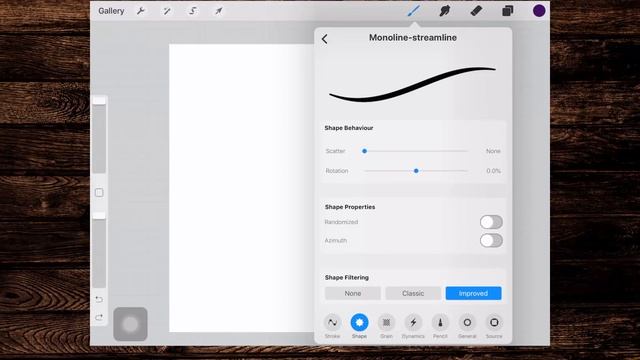Click the brush stroke preview
Screen dimensions: 640x360
pos(413,84)
